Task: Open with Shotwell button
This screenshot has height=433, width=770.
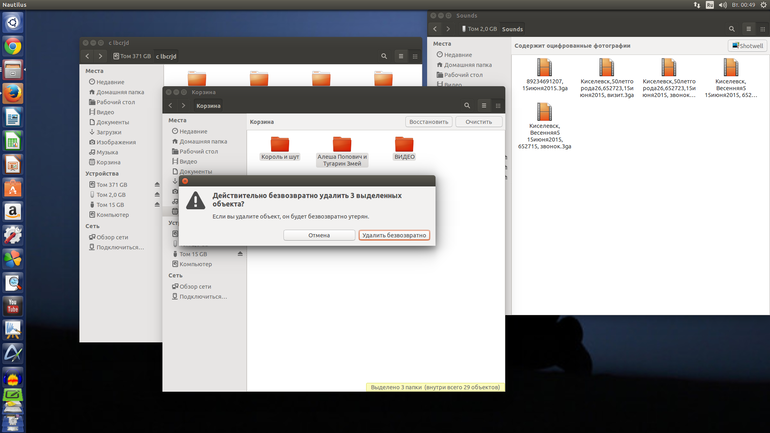Action: pos(747,46)
